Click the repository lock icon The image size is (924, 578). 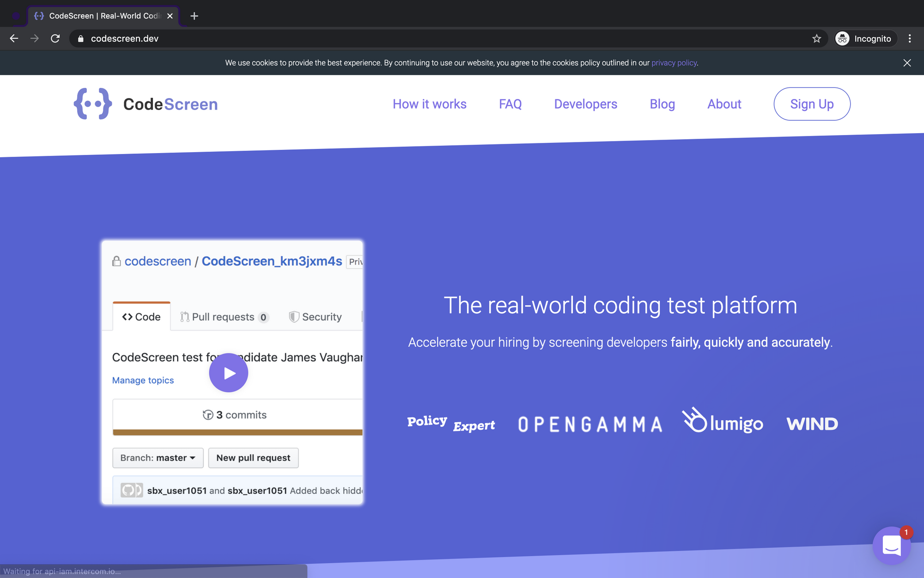click(x=116, y=261)
